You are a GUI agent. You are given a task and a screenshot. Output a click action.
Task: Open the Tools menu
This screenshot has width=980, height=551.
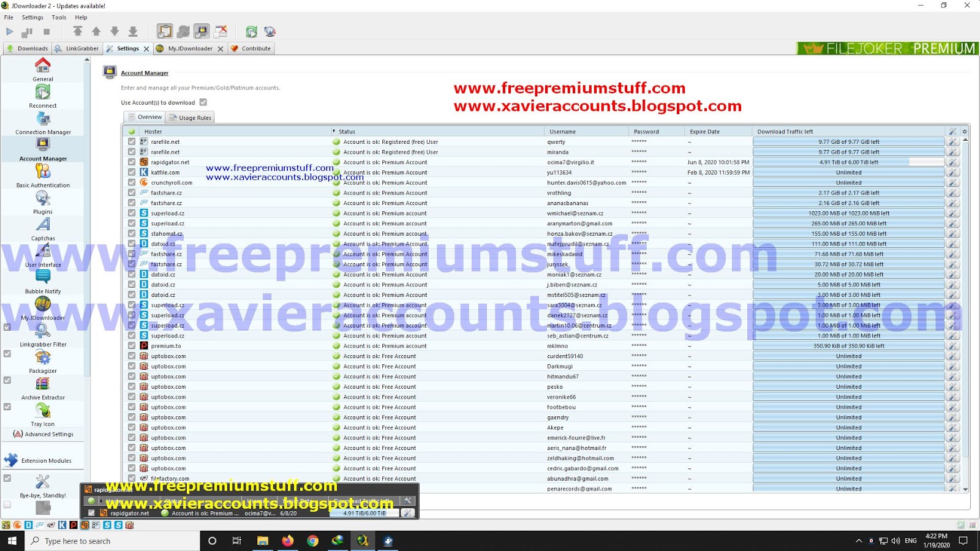(x=59, y=17)
